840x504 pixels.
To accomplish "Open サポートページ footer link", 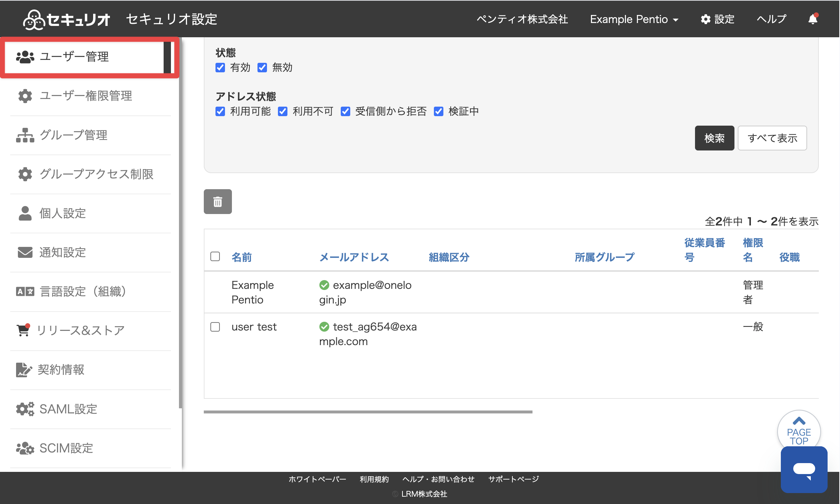I will 513,479.
